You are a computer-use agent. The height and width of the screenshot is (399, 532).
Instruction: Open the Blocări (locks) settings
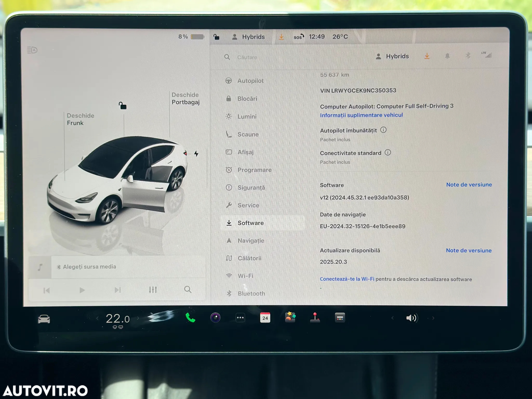click(241, 99)
